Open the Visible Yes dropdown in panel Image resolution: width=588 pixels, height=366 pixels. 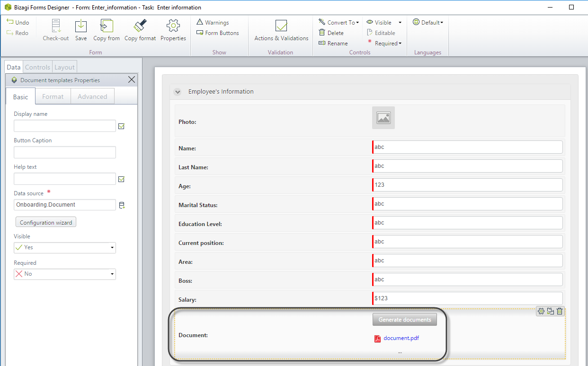(65, 247)
